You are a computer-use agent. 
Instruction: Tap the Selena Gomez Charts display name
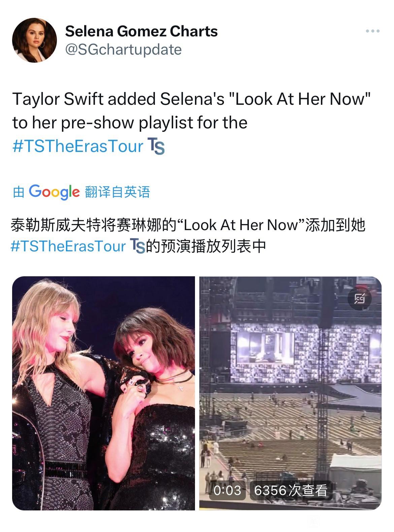pos(141,31)
